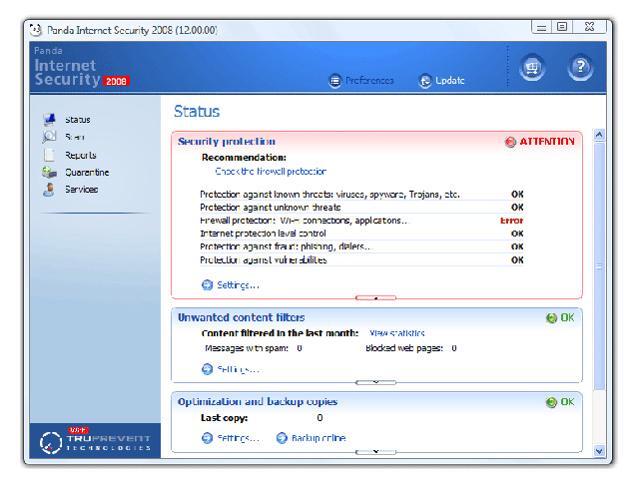Click 'Protection against fraud: phishing, dialers' row
Screen dimensions: 640x480
(x=362, y=247)
